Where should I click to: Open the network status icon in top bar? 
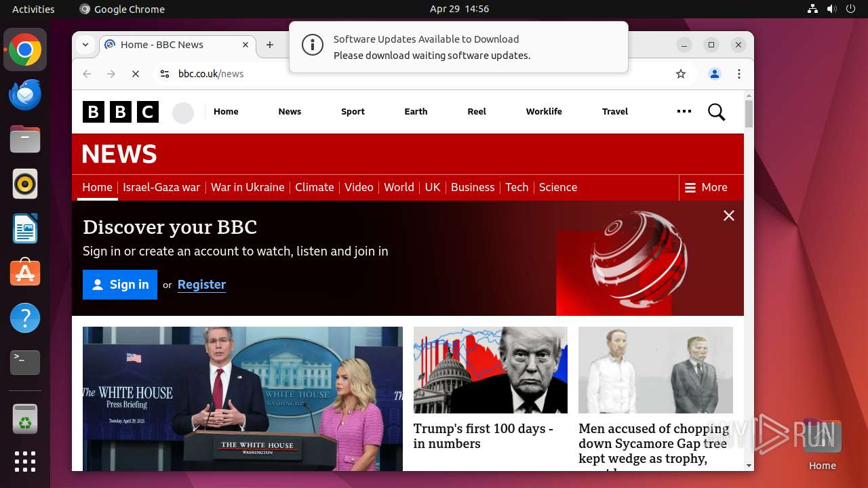point(813,9)
